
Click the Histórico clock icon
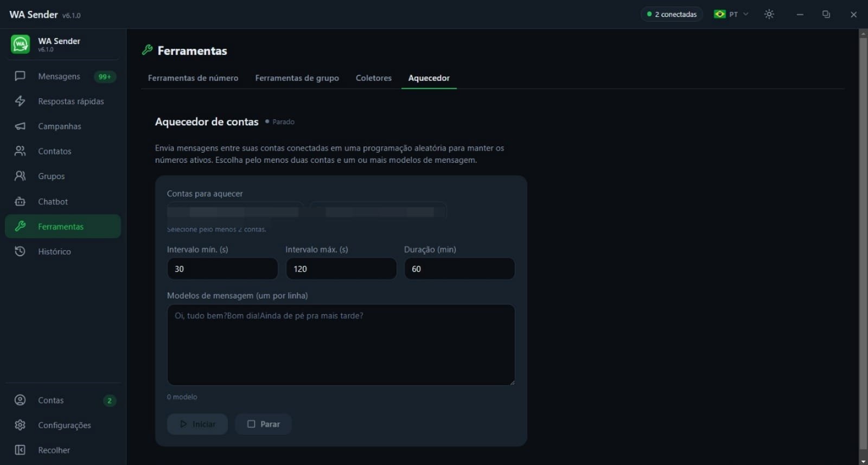pos(20,251)
